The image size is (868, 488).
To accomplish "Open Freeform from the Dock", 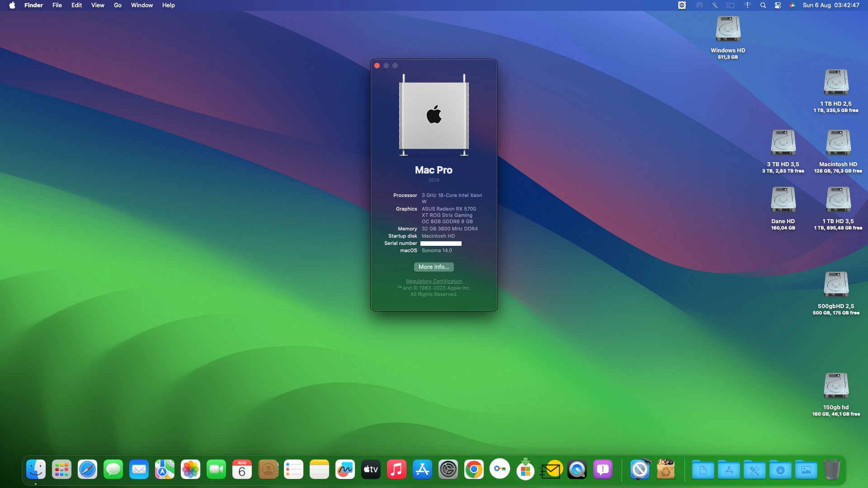I will [345, 470].
